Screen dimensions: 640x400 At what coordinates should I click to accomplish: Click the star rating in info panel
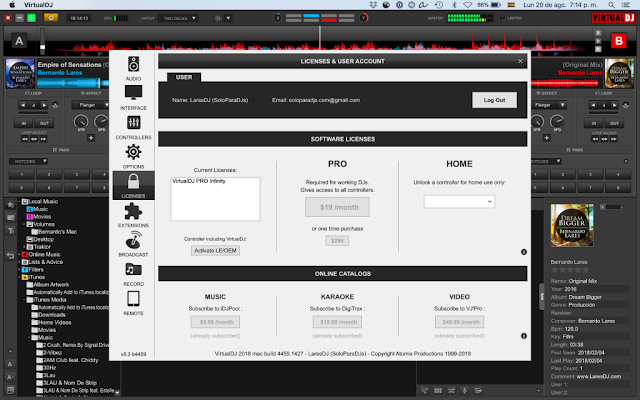coord(570,270)
